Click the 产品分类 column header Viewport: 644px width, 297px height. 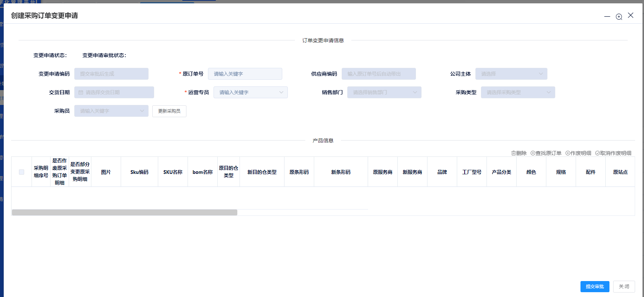pyautogui.click(x=501, y=172)
